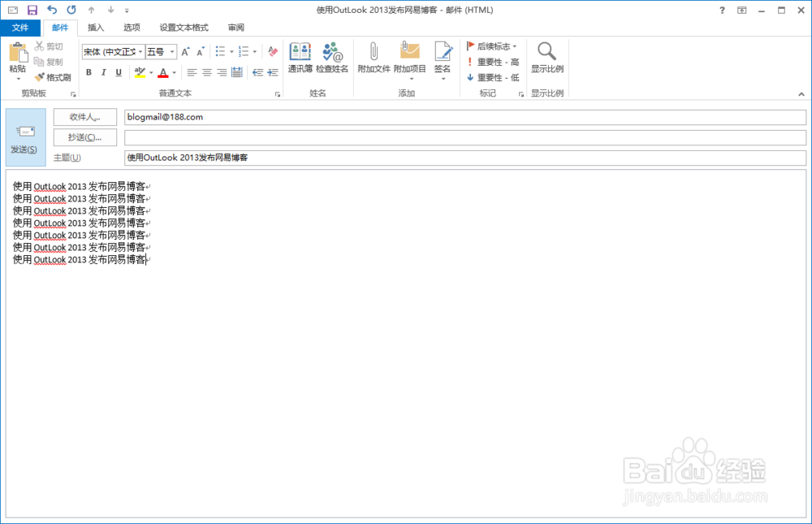Click the 收件人... button

(85, 117)
